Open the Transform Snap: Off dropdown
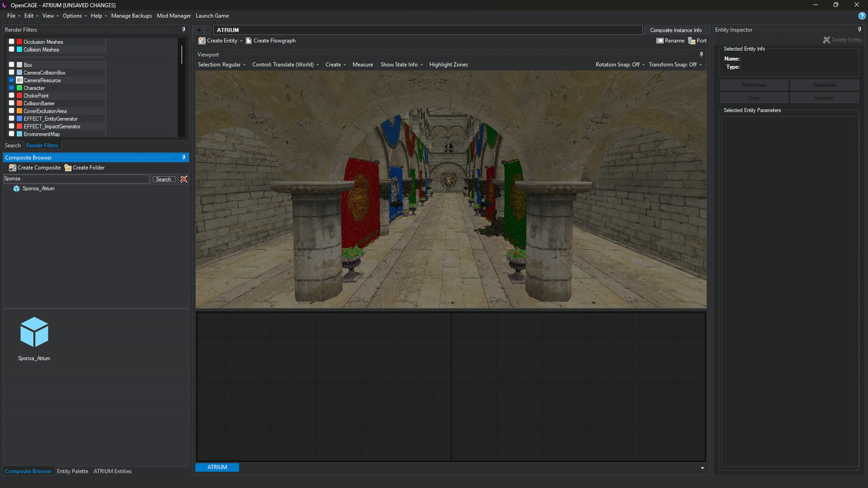The height and width of the screenshot is (488, 868). (x=675, y=65)
